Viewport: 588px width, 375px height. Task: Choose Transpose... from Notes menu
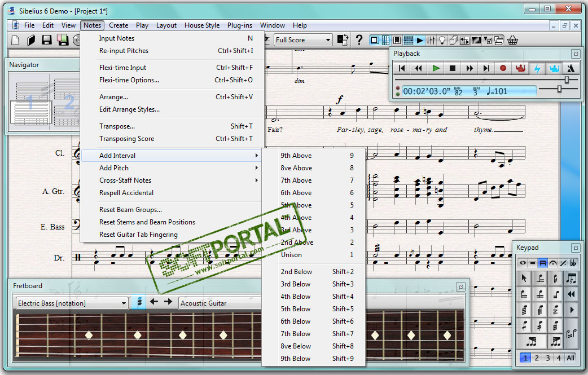(172, 126)
